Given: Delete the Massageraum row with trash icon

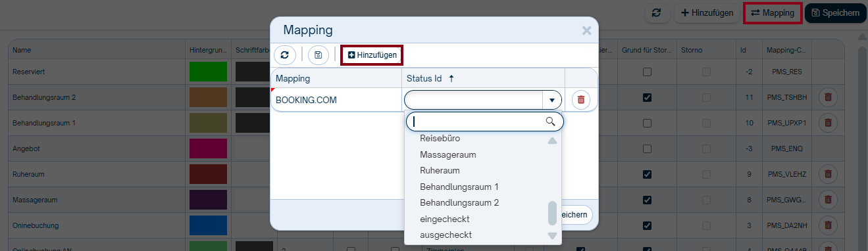Looking at the screenshot, I should [828, 200].
